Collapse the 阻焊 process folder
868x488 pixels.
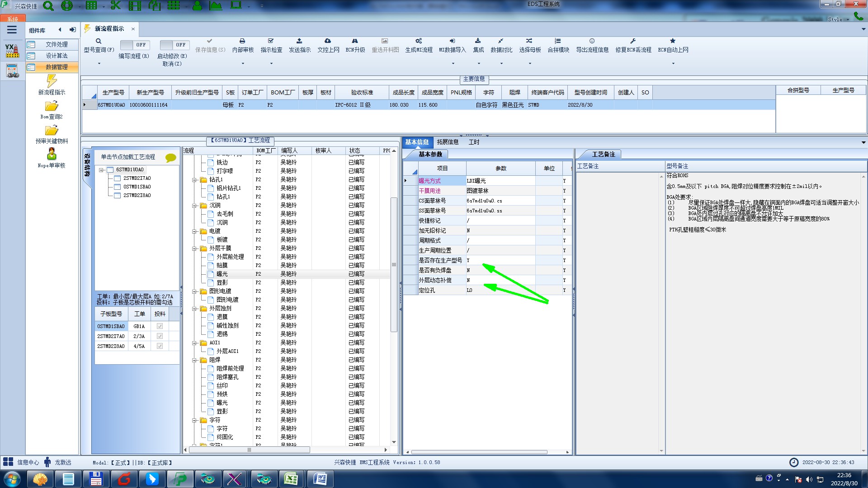[194, 360]
